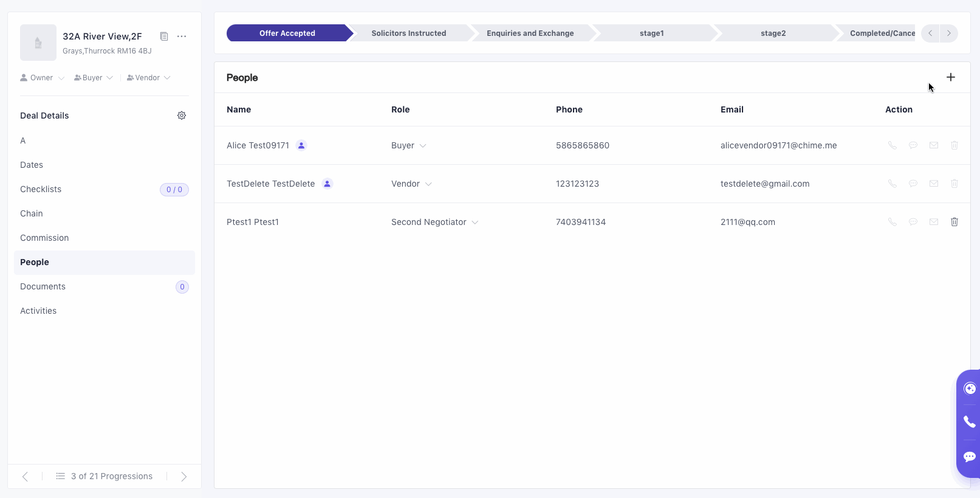Expand the Vendor dropdown under property address
This screenshot has height=498, width=980.
(148, 78)
